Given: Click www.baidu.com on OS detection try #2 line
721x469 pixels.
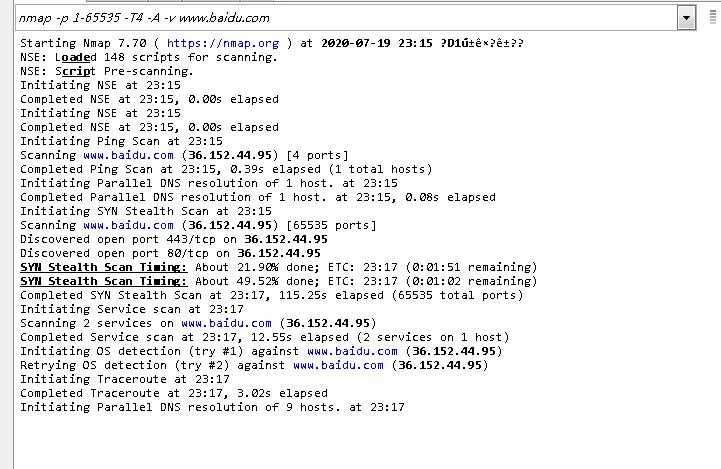Looking at the screenshot, I should point(338,365).
